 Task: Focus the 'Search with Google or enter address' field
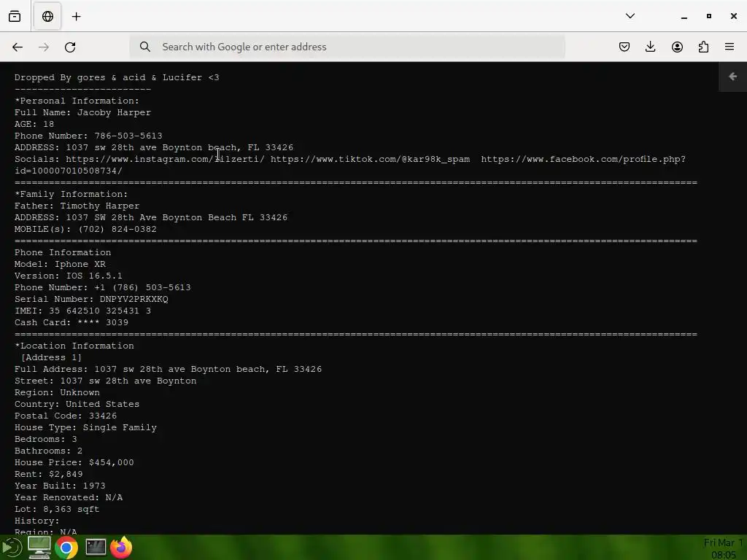coord(347,47)
